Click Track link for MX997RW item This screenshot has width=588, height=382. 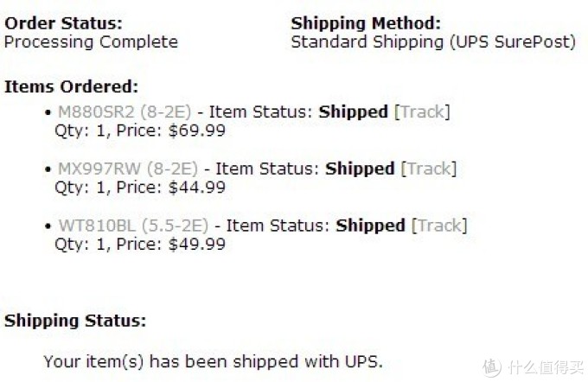(x=429, y=169)
